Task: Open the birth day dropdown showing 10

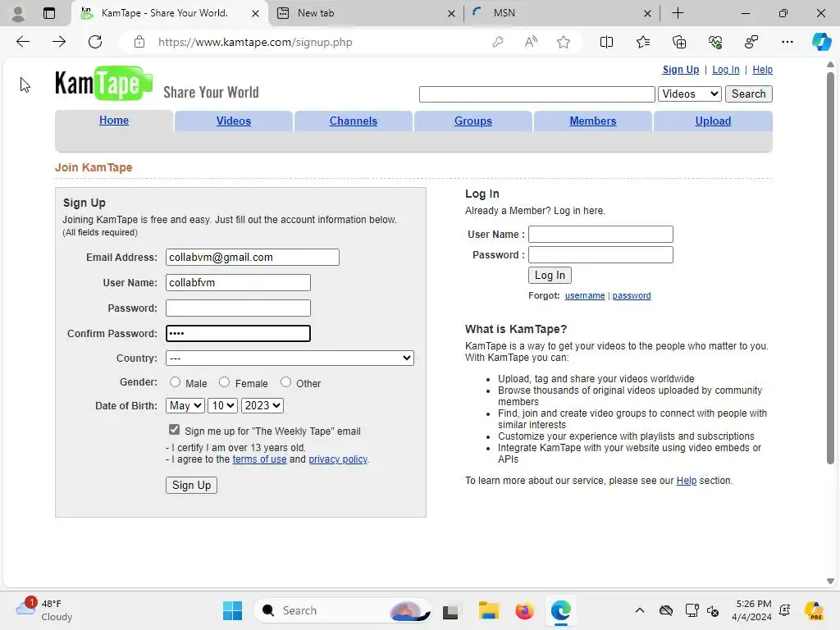Action: point(223,405)
